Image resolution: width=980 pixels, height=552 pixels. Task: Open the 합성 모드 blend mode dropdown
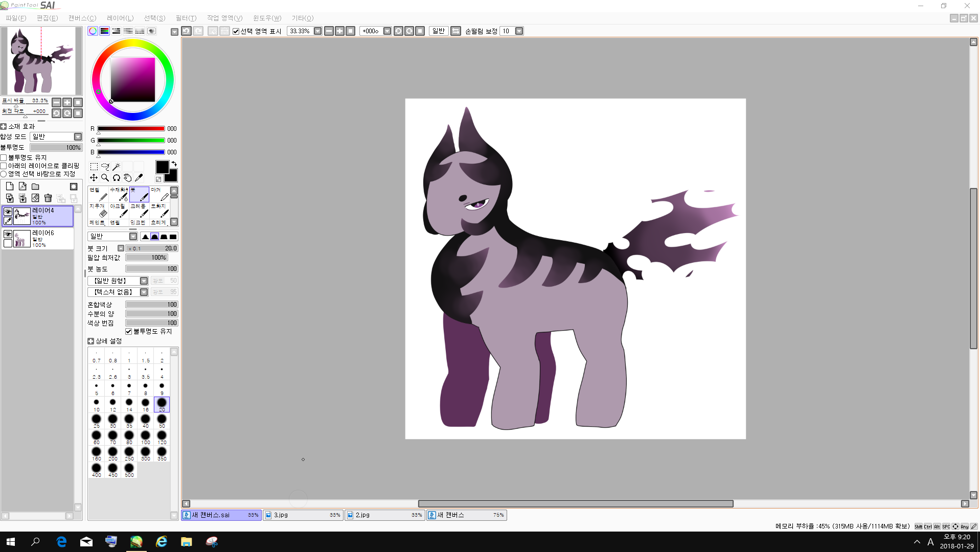[78, 136]
